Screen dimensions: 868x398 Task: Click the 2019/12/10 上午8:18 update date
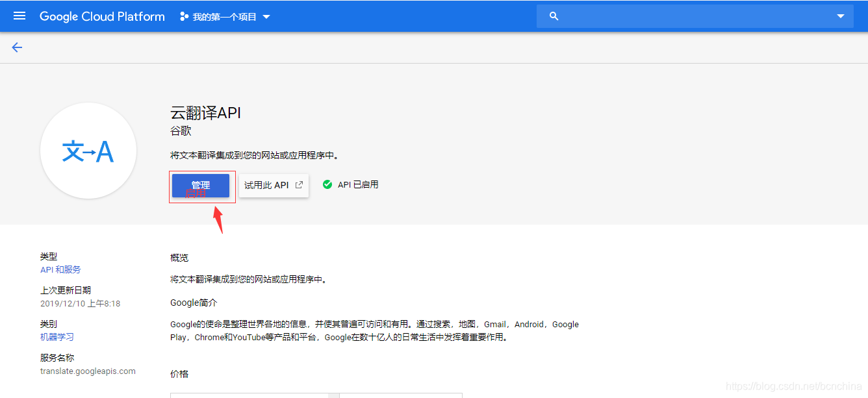point(81,303)
